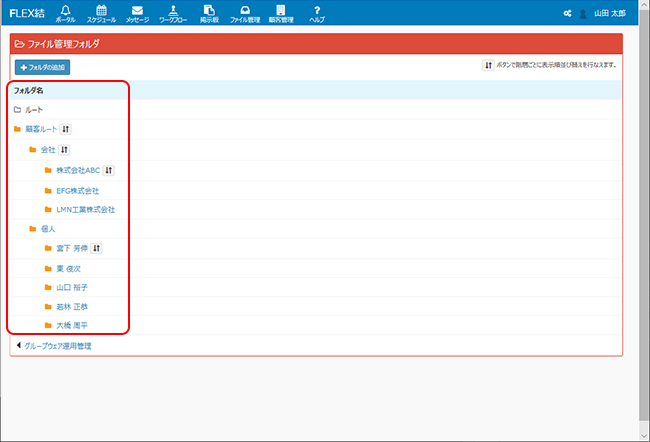Open the 会社 folder link
650x442 pixels.
point(48,150)
